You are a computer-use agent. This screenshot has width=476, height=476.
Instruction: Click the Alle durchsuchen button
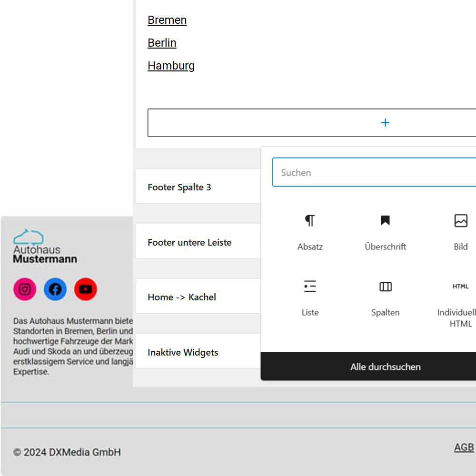(x=385, y=367)
